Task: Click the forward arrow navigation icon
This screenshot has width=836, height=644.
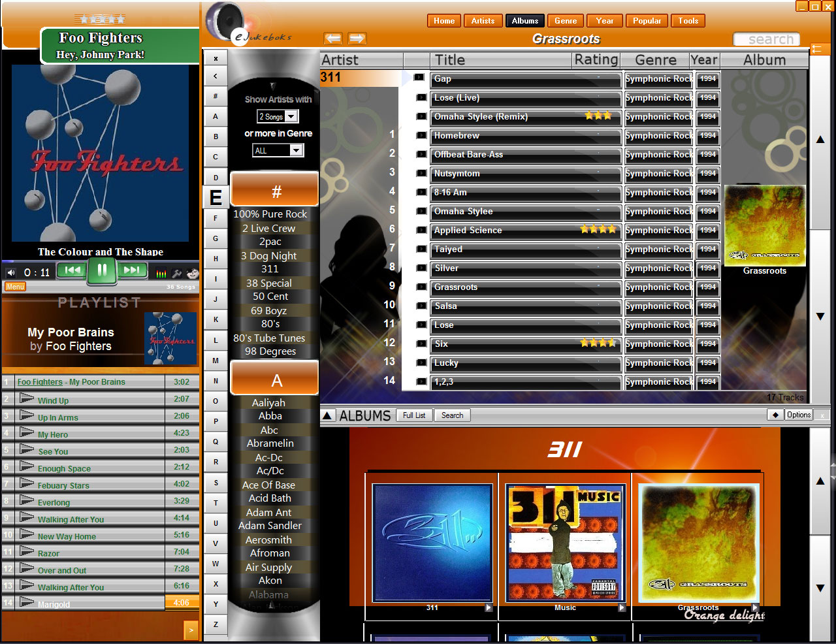Action: 357,39
